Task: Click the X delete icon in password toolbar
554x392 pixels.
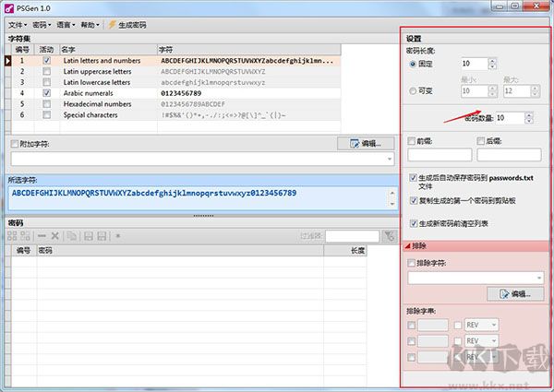Action: [54, 236]
